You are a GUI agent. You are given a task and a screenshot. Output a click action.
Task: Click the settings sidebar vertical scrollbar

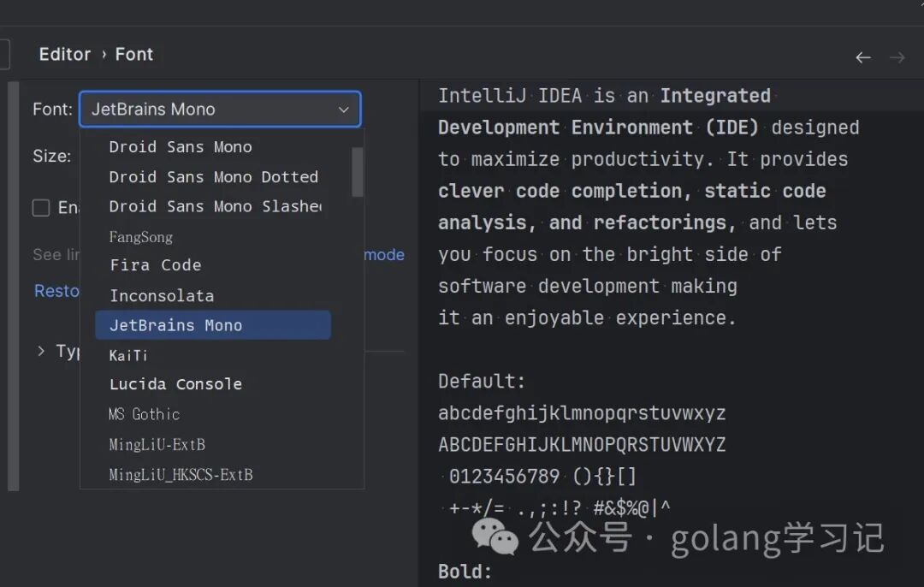click(14, 286)
